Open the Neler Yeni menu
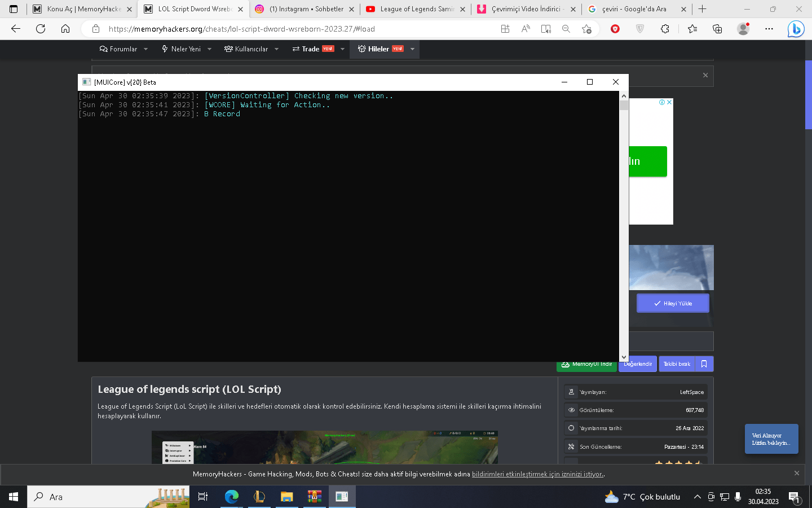This screenshot has height=508, width=812. pos(181,49)
